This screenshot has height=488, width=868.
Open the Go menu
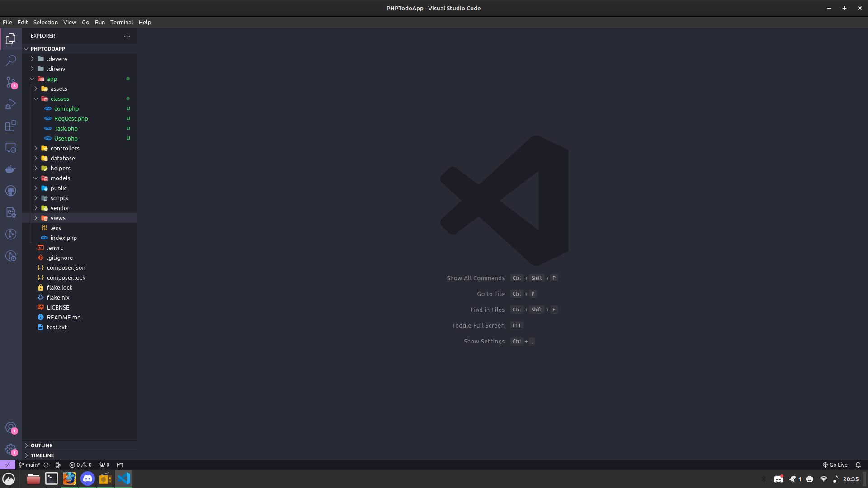85,22
